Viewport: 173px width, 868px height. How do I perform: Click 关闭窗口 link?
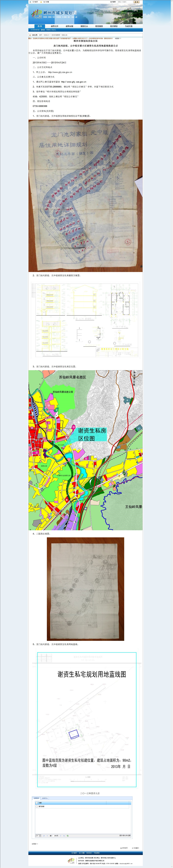[x=136, y=848]
